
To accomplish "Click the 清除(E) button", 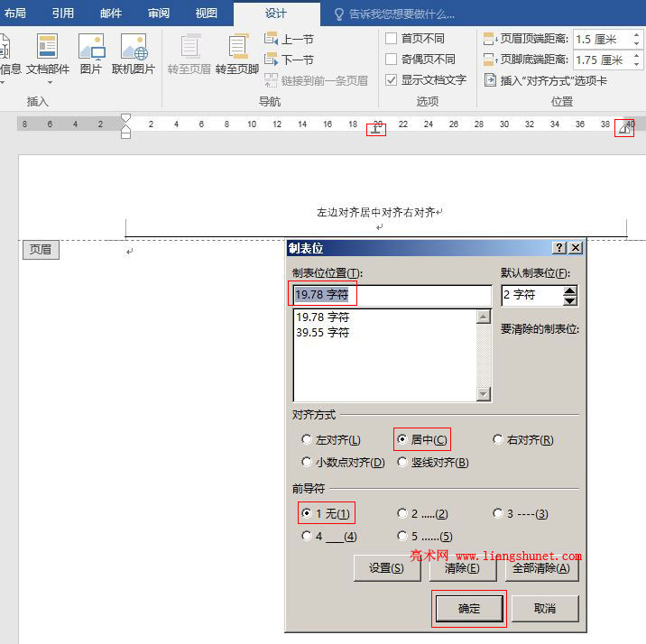I will coord(462,568).
